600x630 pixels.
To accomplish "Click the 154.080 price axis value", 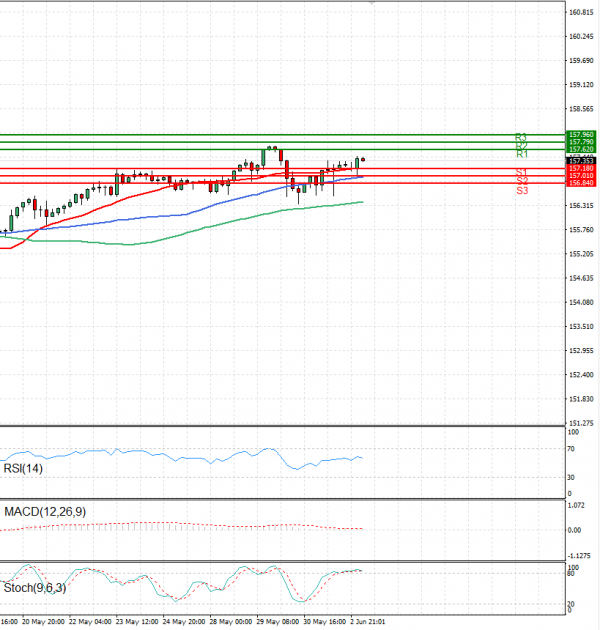I will 581,302.
